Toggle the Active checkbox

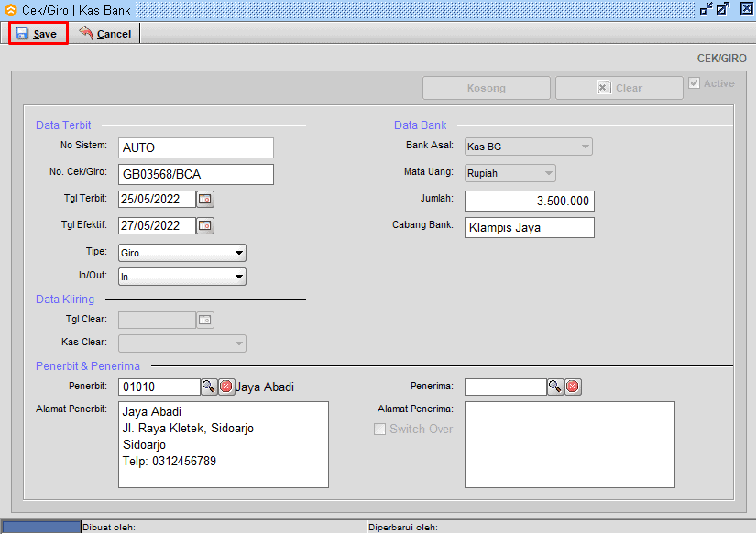pyautogui.click(x=695, y=83)
